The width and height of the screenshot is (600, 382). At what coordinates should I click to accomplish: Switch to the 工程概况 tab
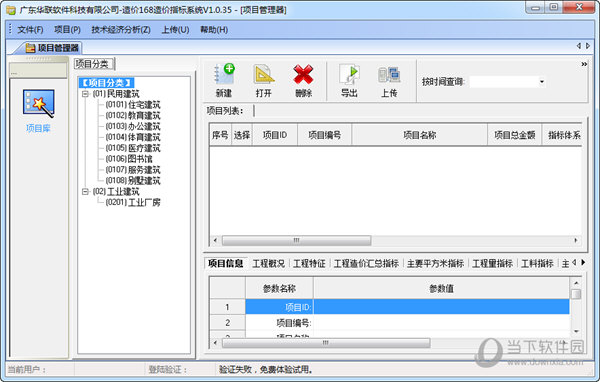[269, 263]
